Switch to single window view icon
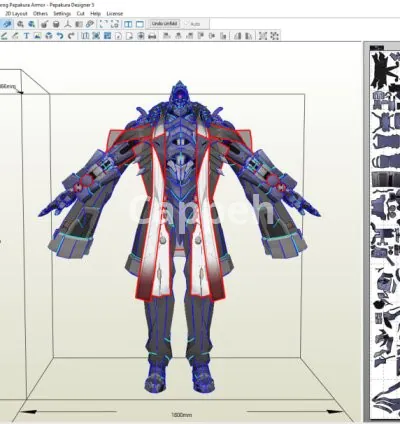Viewport: 400px width, 424px height. point(140,24)
